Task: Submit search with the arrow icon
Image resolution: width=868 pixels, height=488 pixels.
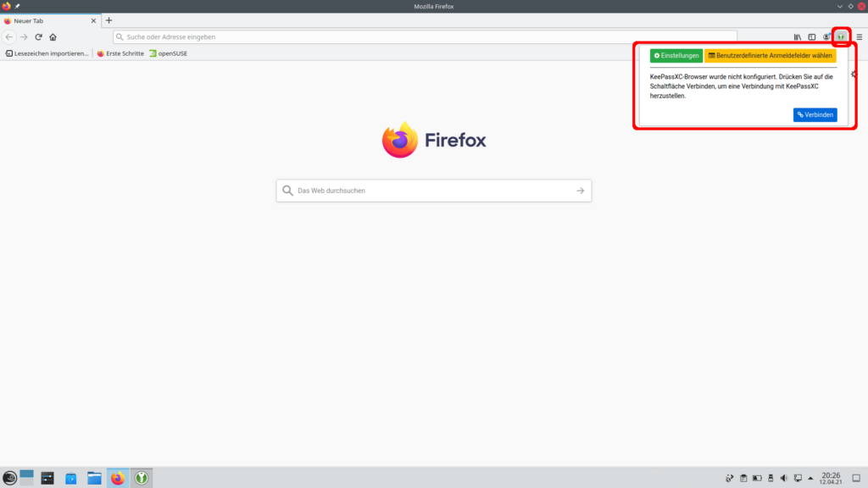Action: pos(580,191)
